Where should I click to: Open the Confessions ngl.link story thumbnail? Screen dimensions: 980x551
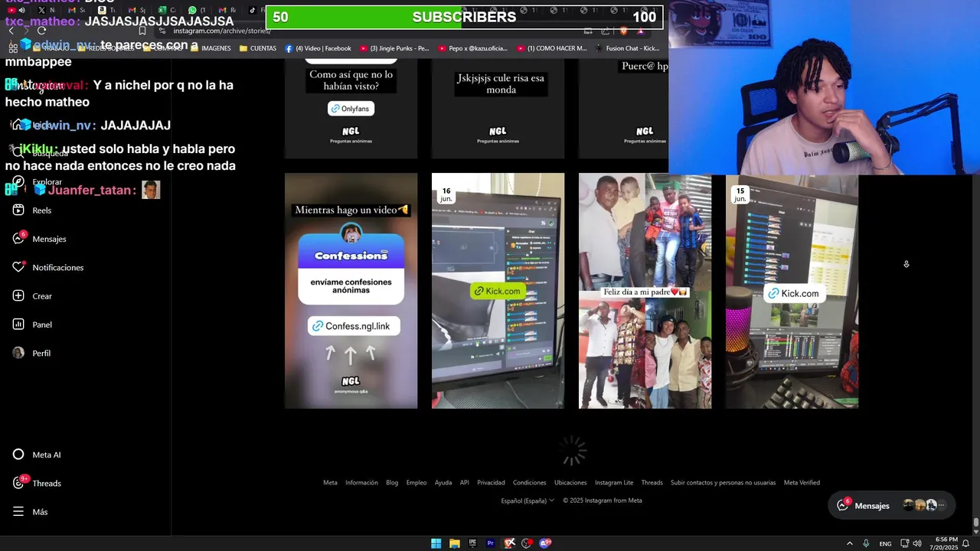click(351, 291)
